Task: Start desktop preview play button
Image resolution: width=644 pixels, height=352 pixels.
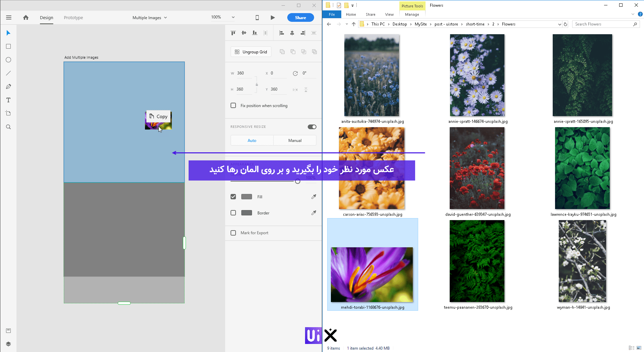Action: pos(273,17)
